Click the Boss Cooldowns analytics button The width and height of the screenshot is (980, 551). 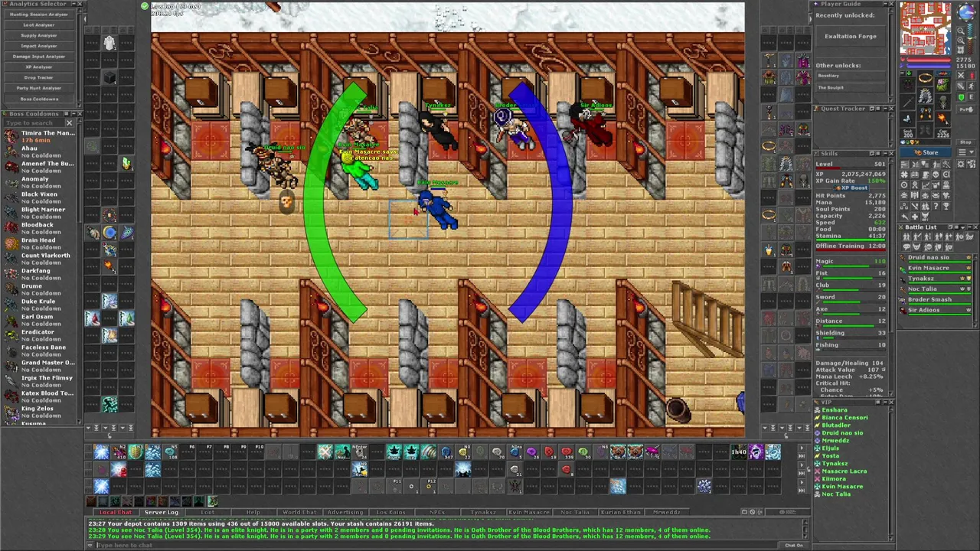(39, 99)
